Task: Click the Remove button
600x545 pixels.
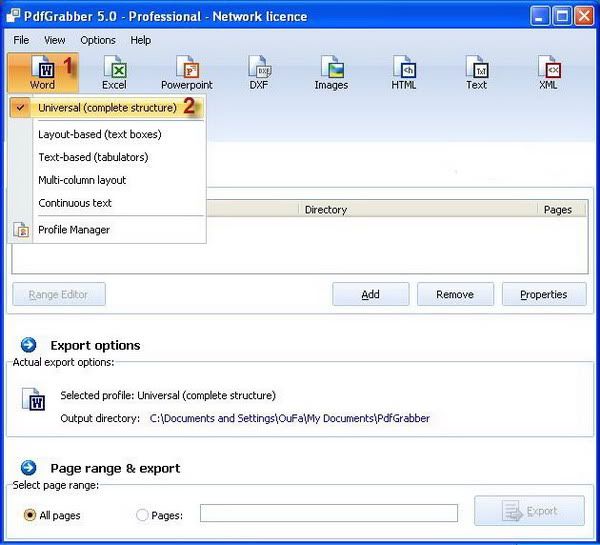Action: 455,294
